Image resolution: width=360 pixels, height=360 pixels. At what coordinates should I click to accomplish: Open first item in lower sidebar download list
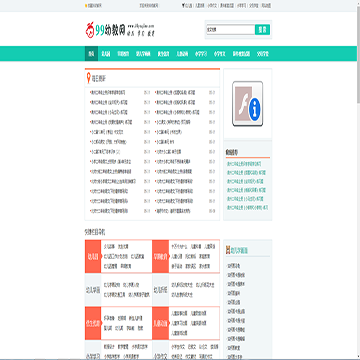click(x=234, y=266)
